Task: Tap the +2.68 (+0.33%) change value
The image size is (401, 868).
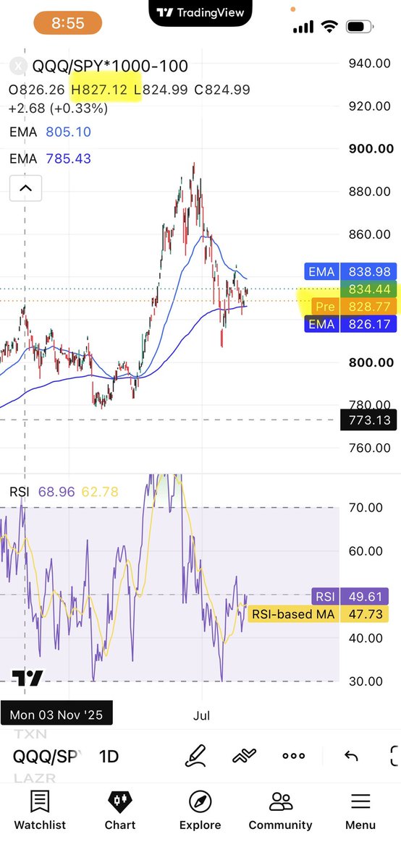Action: (58, 109)
